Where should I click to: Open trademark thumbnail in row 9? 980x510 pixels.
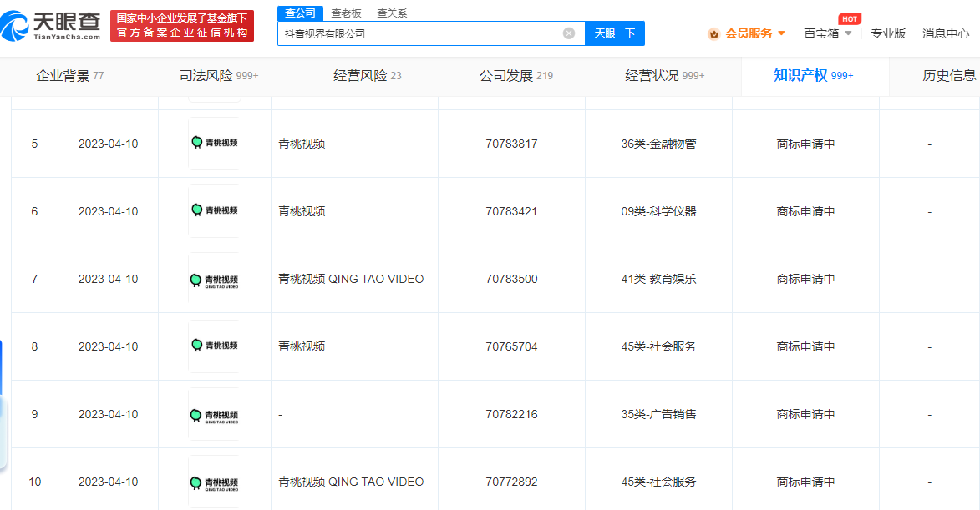click(x=215, y=415)
